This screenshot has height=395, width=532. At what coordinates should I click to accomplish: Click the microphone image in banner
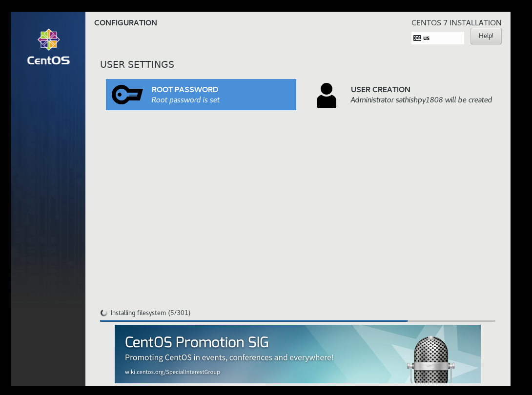(431, 359)
